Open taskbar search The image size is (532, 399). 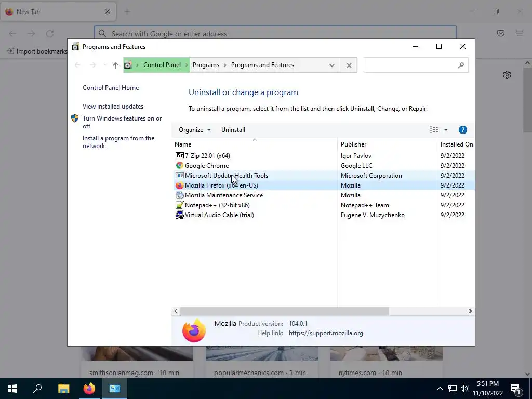(x=37, y=389)
